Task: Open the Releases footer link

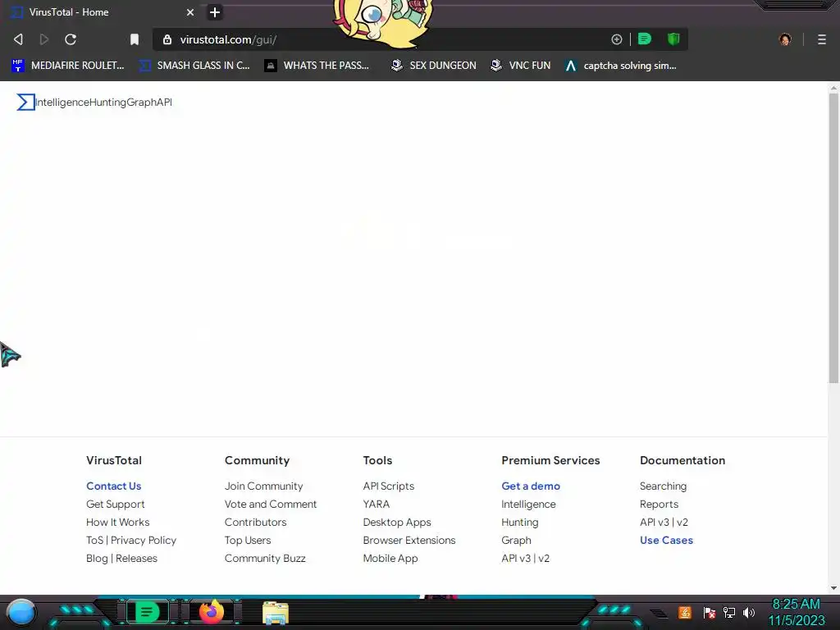Action: click(x=137, y=558)
